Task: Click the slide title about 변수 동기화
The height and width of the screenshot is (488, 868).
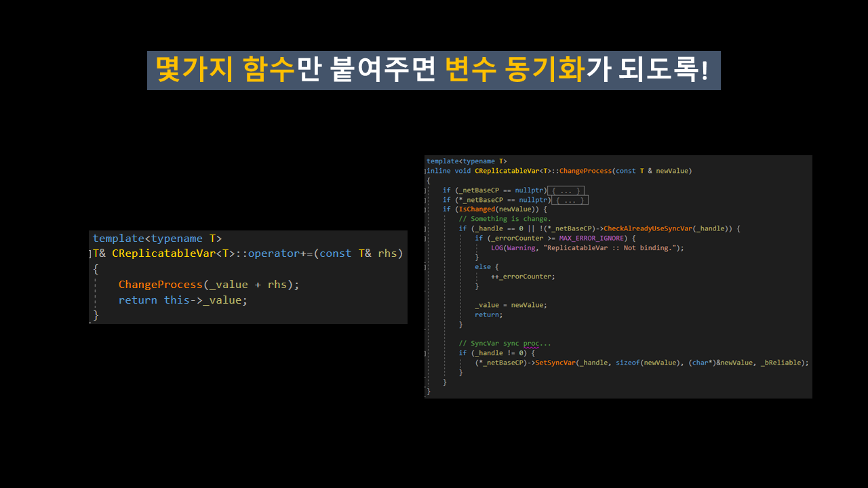Action: coord(433,70)
